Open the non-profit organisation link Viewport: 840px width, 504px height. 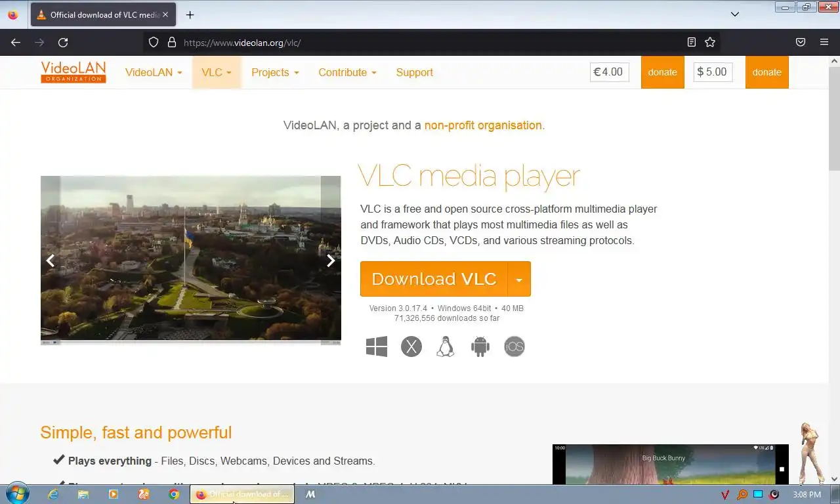(483, 125)
